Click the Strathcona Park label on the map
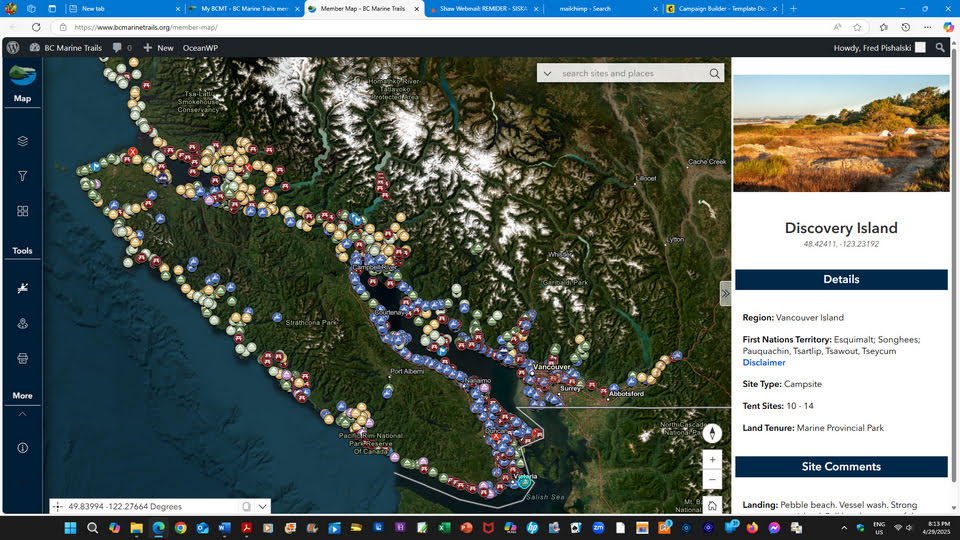 pos(312,322)
